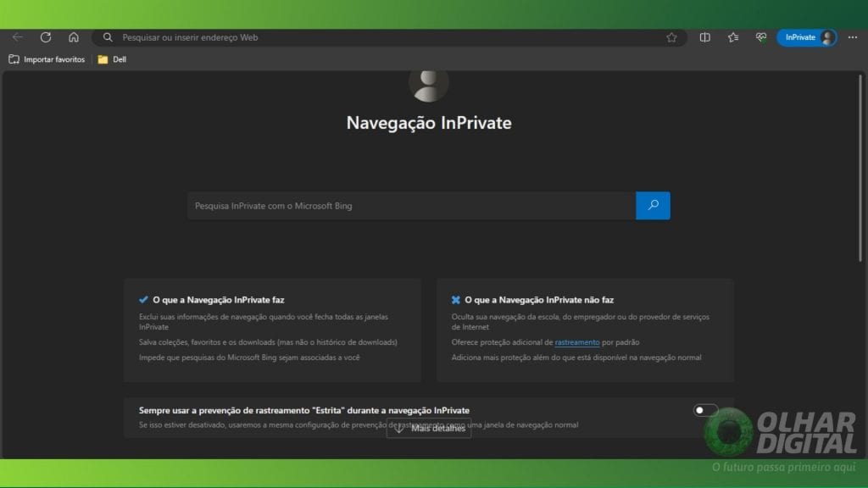
Task: Toggle Estrita tracking prevention switch
Action: tap(705, 410)
